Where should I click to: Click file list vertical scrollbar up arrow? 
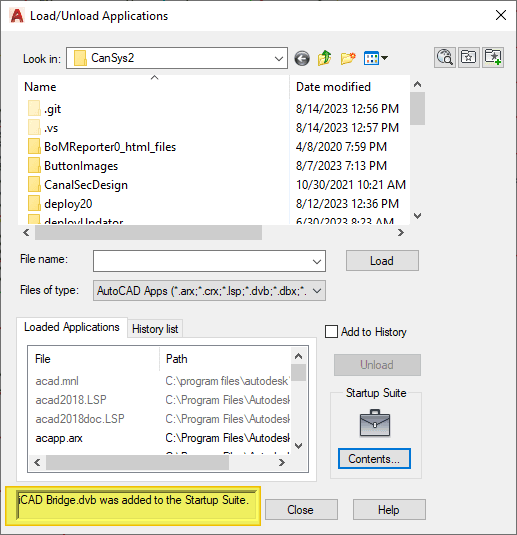coord(417,84)
